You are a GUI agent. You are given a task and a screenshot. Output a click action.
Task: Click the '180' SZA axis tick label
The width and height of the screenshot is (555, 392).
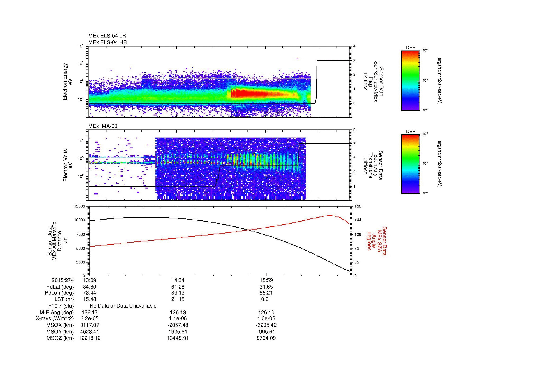[358, 206]
